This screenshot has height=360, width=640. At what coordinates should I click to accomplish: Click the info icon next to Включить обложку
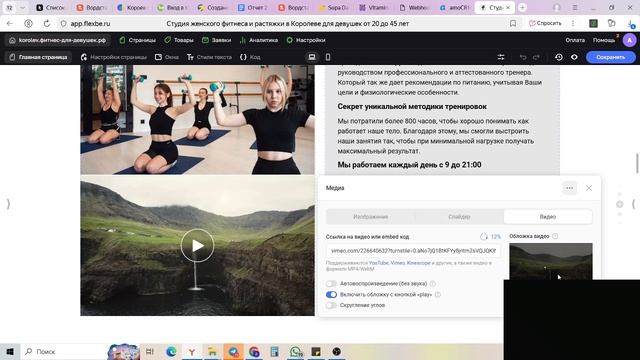[x=438, y=294]
